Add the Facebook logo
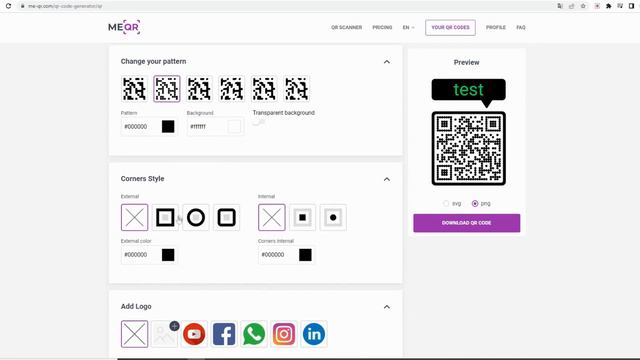Image resolution: width=640 pixels, height=360 pixels. click(224, 334)
